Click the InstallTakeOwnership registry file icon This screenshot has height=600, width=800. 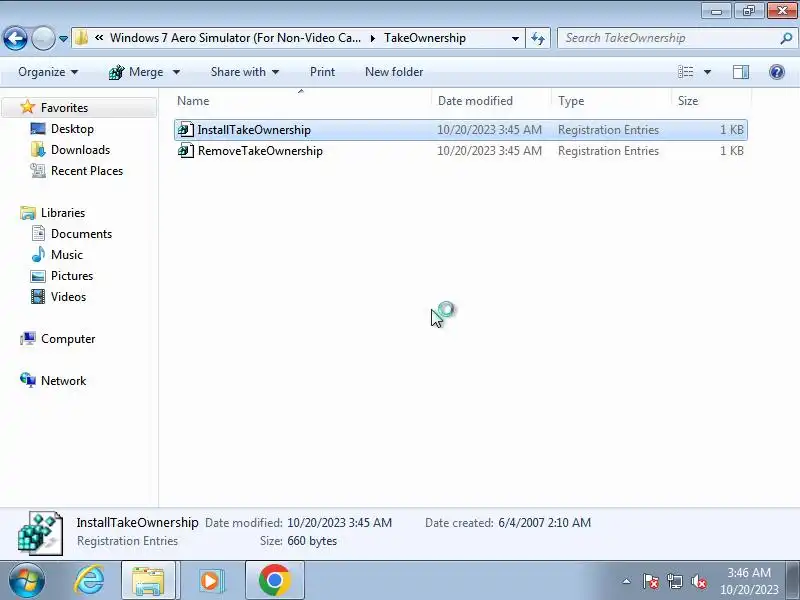pyautogui.click(x=186, y=130)
